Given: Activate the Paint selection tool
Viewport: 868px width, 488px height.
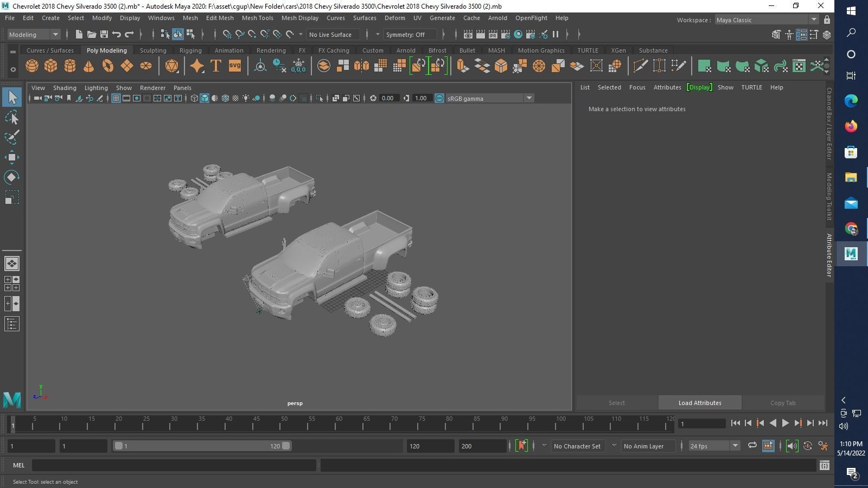Looking at the screenshot, I should [12, 137].
